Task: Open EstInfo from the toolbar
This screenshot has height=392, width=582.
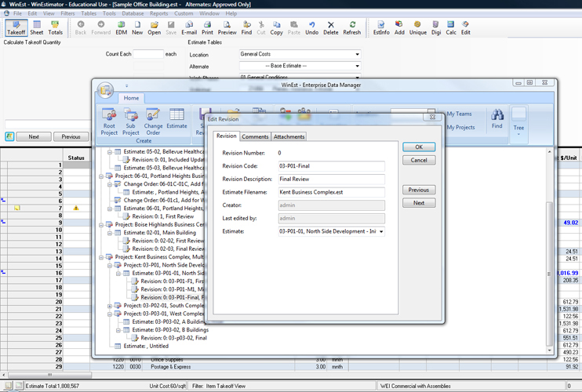Action: (381, 27)
